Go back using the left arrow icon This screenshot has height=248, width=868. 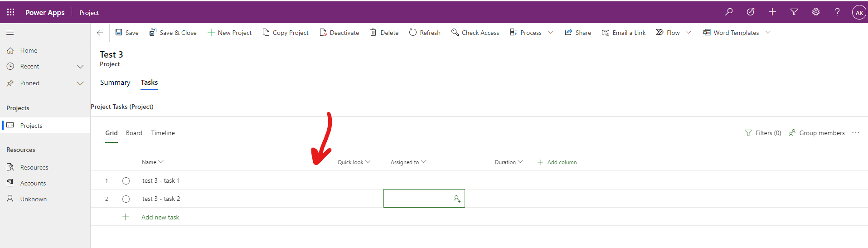pyautogui.click(x=100, y=33)
